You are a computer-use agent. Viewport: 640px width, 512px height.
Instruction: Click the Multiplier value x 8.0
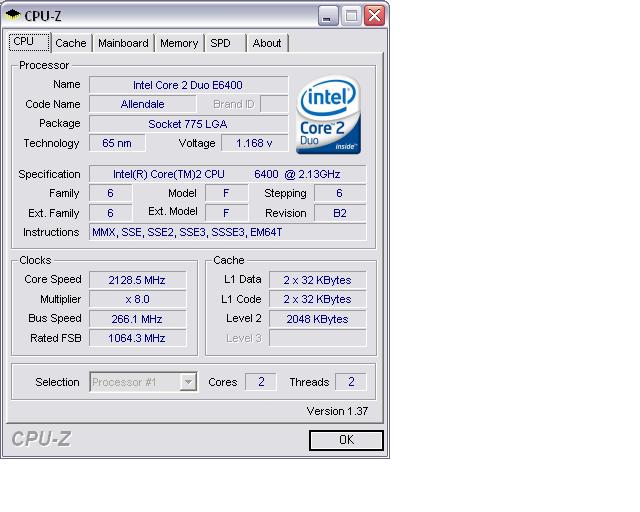[x=137, y=299]
